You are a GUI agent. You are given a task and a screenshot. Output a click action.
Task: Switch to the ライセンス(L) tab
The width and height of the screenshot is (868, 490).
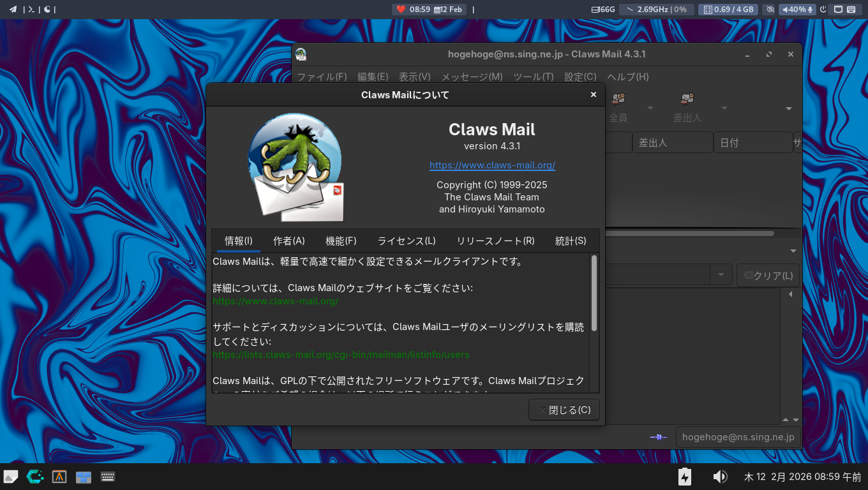coord(407,241)
